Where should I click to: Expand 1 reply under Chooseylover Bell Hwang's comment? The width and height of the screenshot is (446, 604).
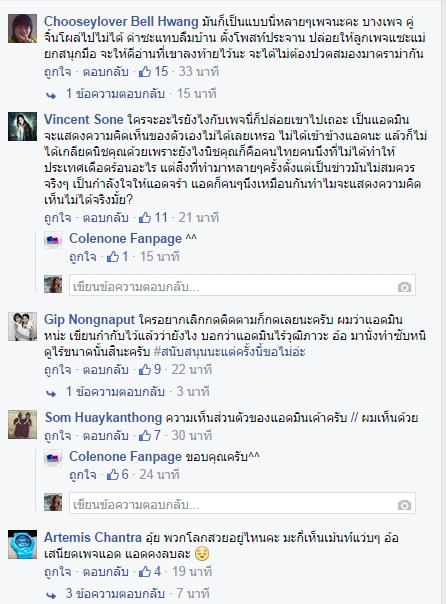point(115,93)
